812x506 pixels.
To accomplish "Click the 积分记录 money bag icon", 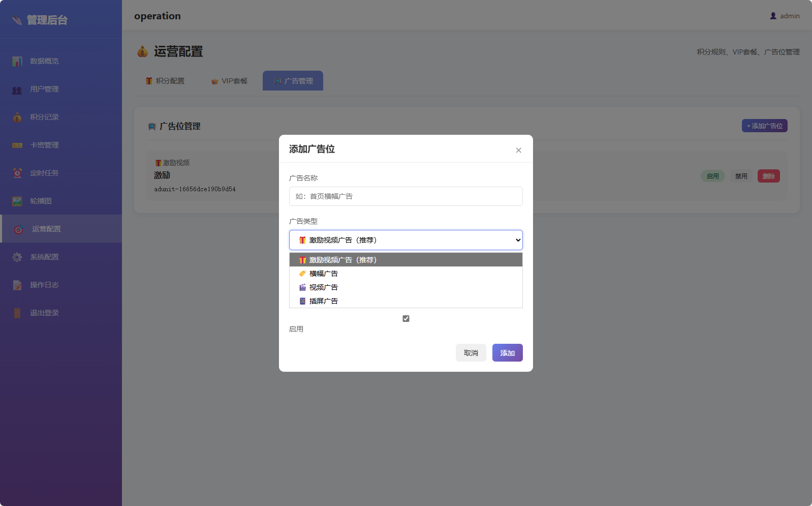I will click(17, 117).
